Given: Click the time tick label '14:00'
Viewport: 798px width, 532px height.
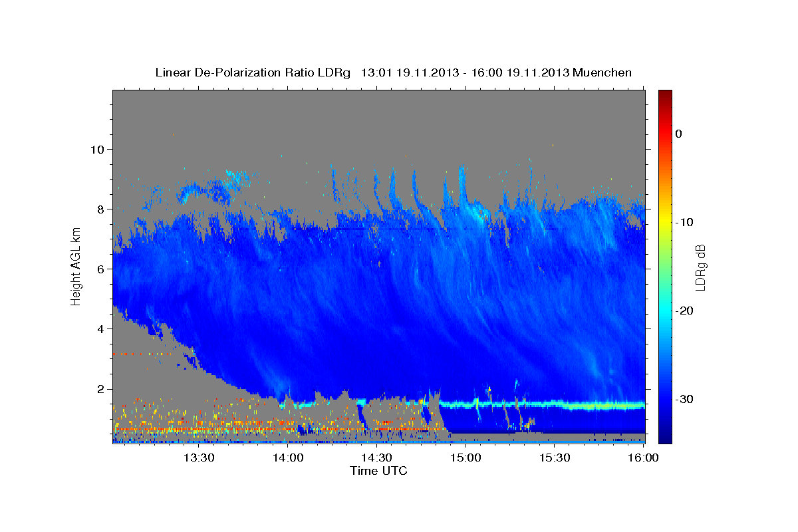Looking at the screenshot, I should (x=288, y=458).
